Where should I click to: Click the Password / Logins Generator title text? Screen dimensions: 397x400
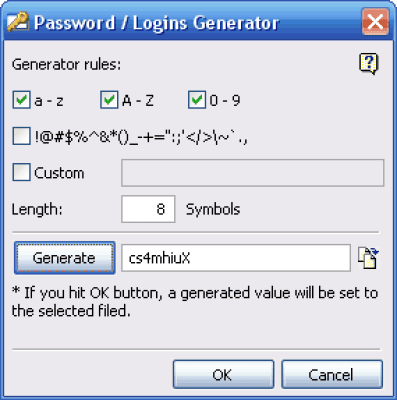click(156, 23)
